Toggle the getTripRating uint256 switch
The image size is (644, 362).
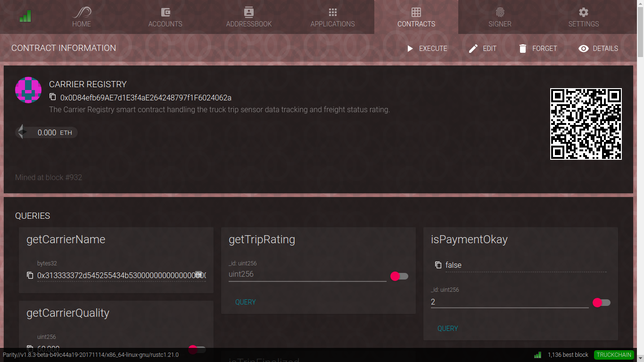tap(399, 276)
